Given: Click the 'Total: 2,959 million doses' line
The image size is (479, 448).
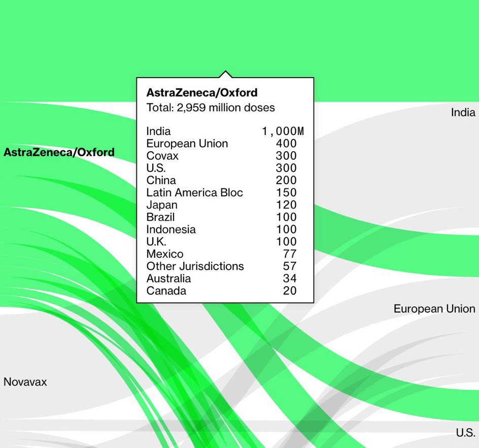Looking at the screenshot, I should pyautogui.click(x=211, y=108).
